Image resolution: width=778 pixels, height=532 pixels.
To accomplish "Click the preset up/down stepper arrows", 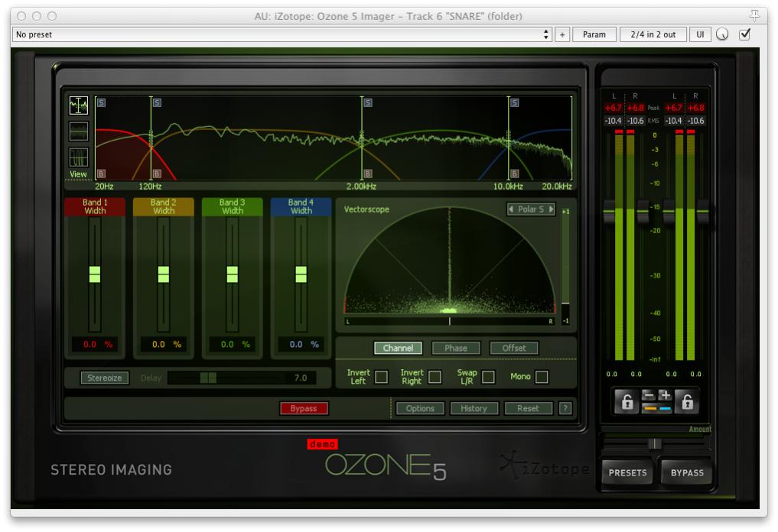I will tap(545, 34).
